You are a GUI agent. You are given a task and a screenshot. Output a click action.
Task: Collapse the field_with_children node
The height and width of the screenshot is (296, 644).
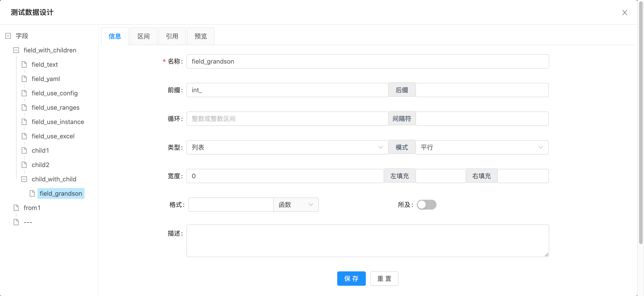(x=16, y=50)
